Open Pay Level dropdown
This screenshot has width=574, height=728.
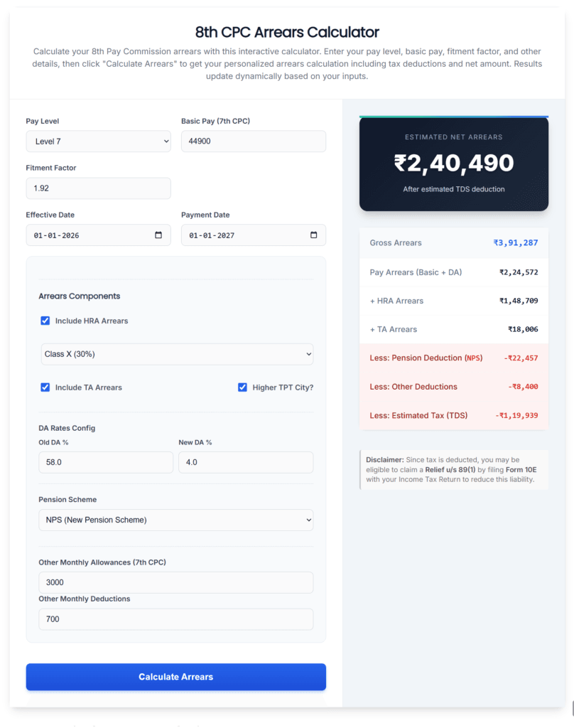[x=98, y=141]
